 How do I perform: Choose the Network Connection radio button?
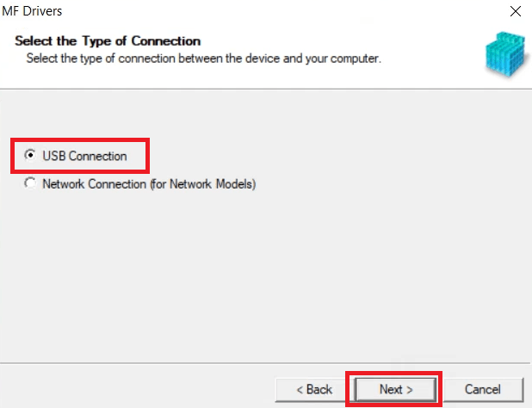(30, 183)
